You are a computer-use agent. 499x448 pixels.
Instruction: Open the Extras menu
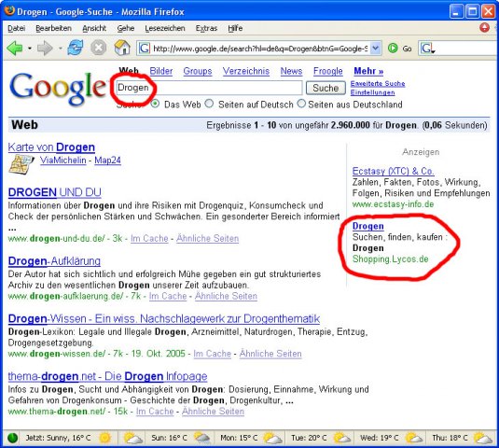point(206,28)
